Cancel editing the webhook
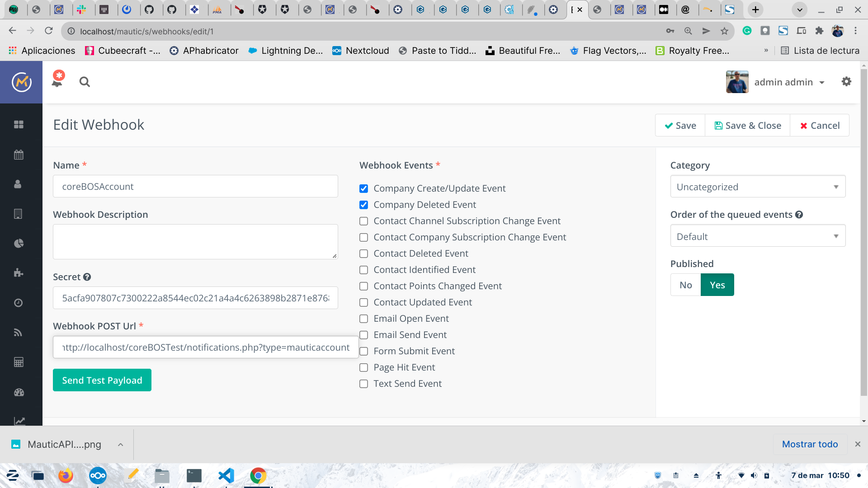Screen dimensions: 868x488 coord(820,125)
